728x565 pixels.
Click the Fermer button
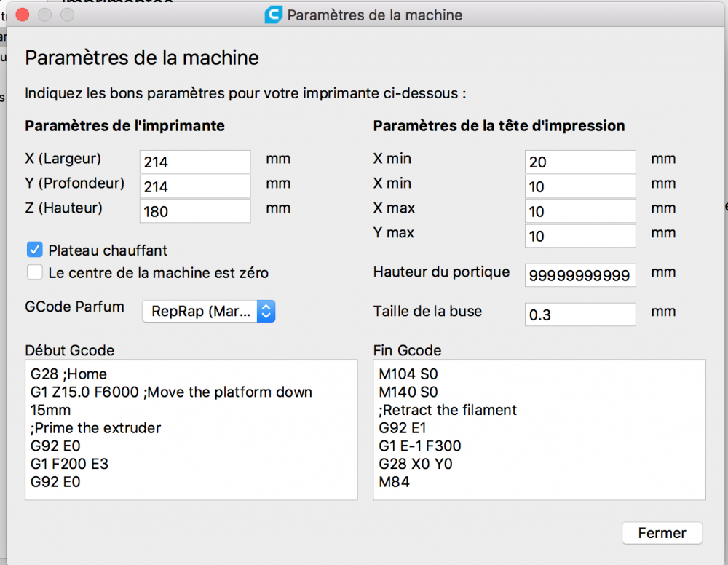[662, 533]
